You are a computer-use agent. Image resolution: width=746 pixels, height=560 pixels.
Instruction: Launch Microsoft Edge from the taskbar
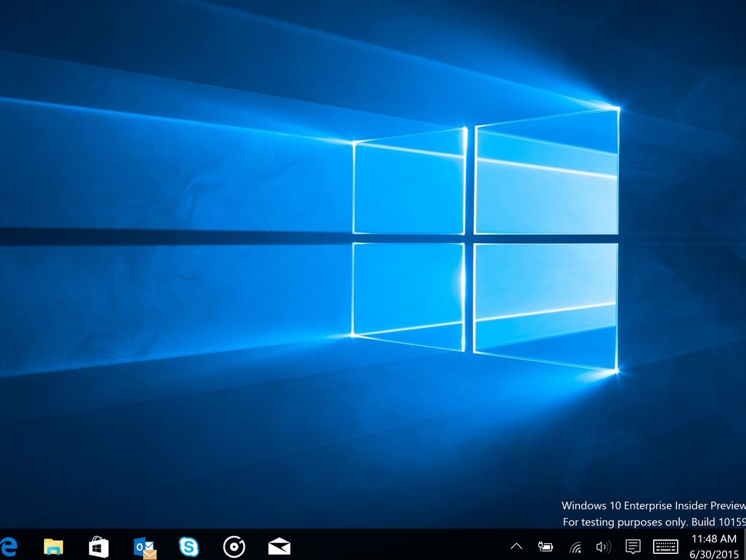point(8,547)
